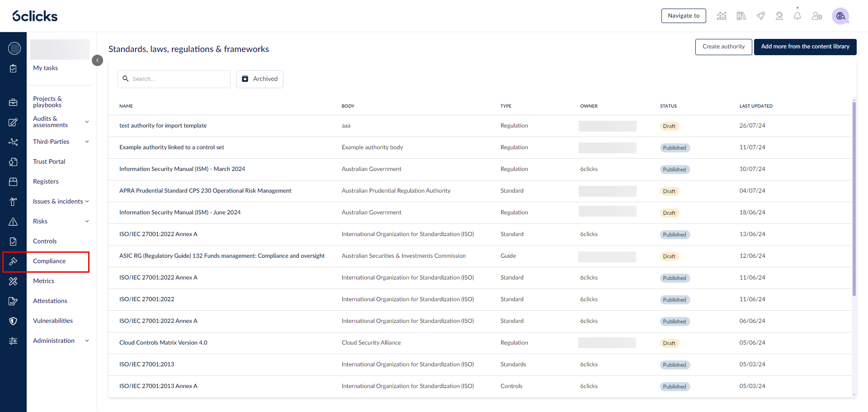
Task: Collapse the sidebar with arrow button
Action: [x=97, y=60]
